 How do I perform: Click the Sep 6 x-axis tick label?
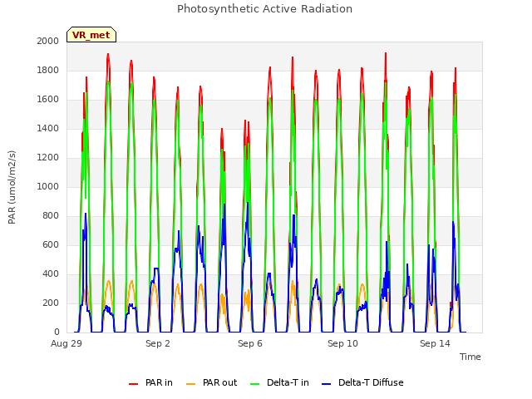pos(250,343)
